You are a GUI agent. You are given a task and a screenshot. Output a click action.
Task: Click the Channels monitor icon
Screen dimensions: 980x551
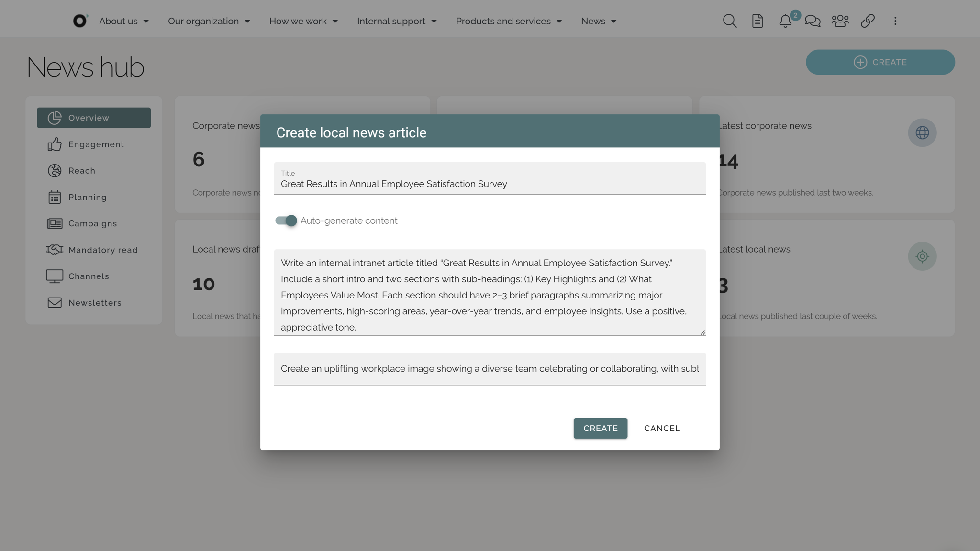55,276
